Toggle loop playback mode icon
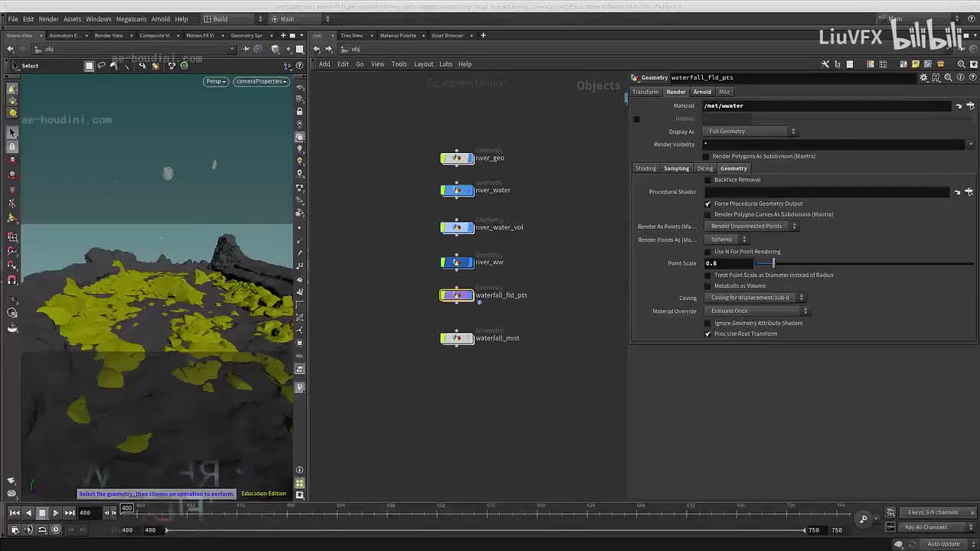Image resolution: width=980 pixels, height=551 pixels. coord(42,530)
